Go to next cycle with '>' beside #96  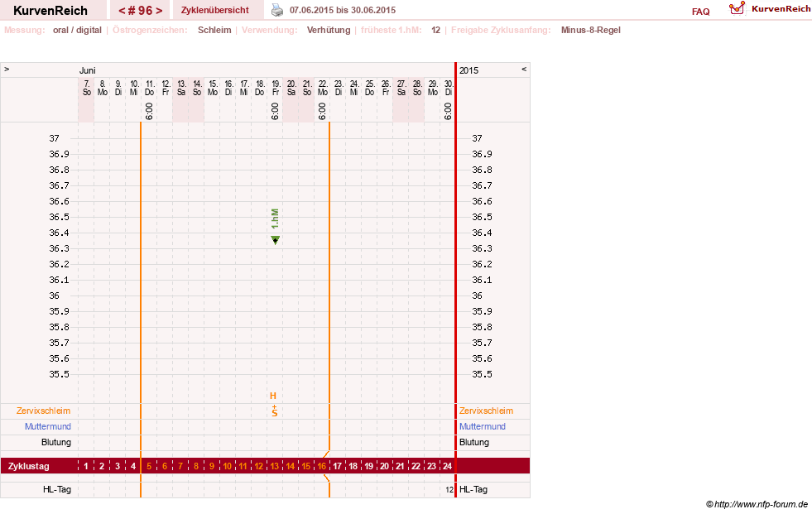click(x=159, y=11)
